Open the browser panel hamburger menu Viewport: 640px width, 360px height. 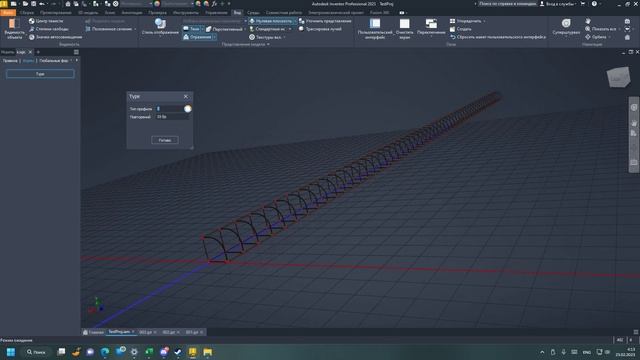click(76, 52)
